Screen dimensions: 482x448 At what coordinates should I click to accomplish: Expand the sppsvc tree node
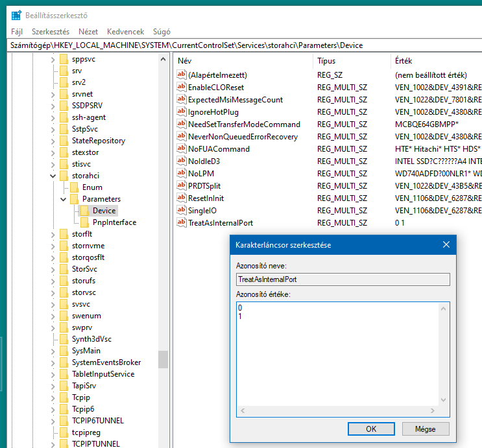pyautogui.click(x=53, y=60)
